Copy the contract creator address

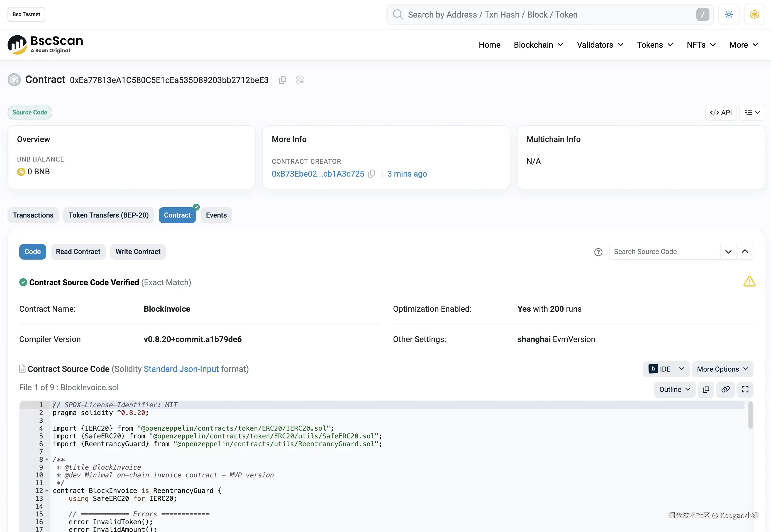tap(371, 174)
